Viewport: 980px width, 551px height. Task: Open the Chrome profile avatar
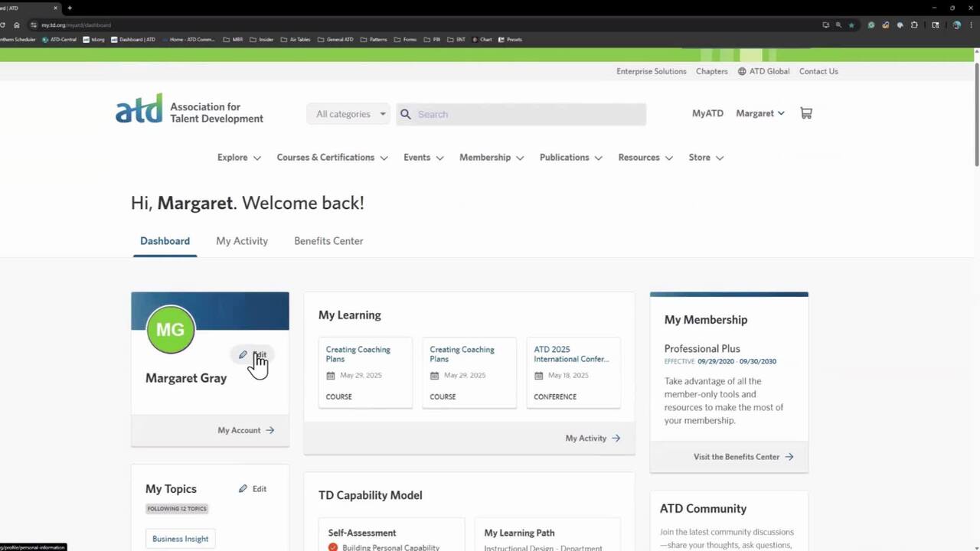956,25
